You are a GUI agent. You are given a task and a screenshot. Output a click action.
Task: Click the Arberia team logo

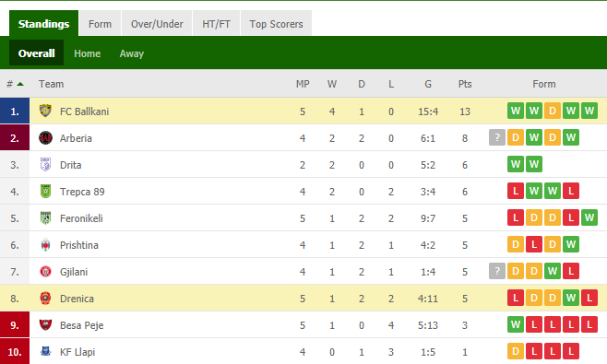pos(45,137)
